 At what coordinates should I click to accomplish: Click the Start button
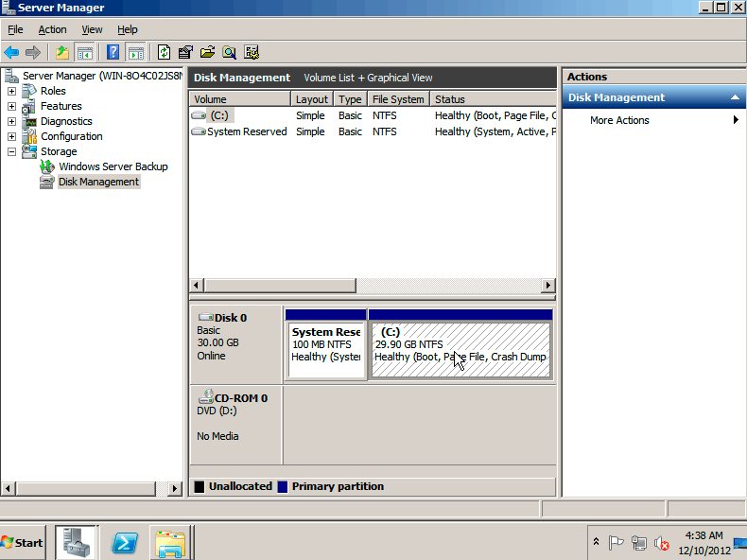23,543
